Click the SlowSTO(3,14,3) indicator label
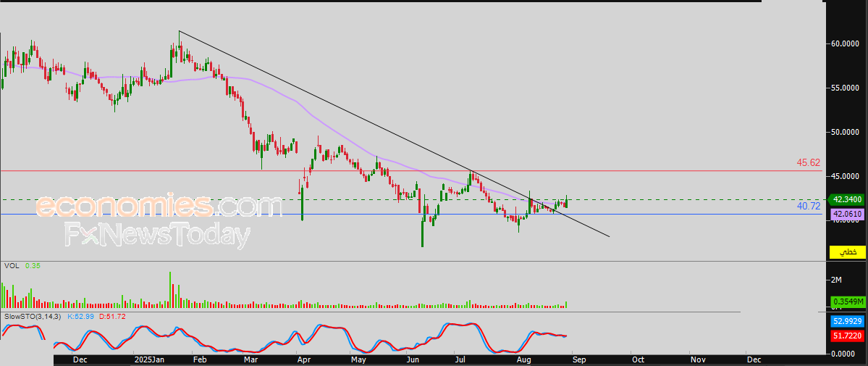Viewport: 868px width, 366px height. 33,316
